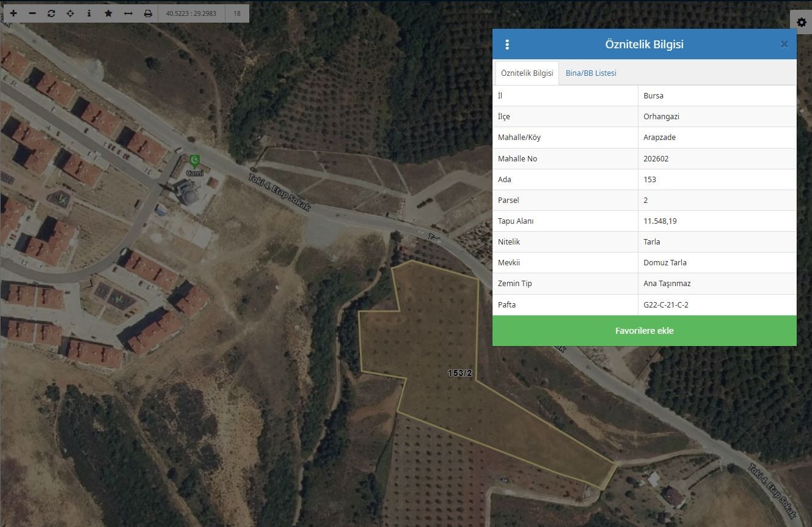Click the Favorilere ekle button
The height and width of the screenshot is (527, 812).
click(644, 331)
